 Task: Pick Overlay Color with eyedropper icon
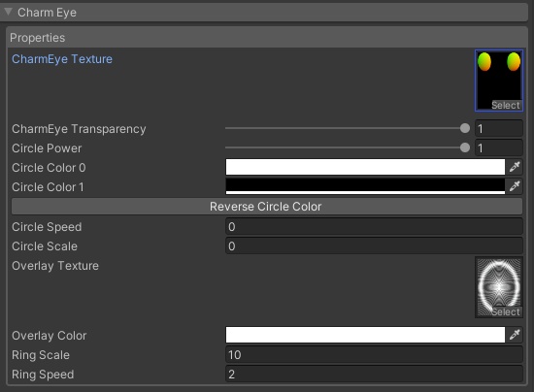[515, 335]
